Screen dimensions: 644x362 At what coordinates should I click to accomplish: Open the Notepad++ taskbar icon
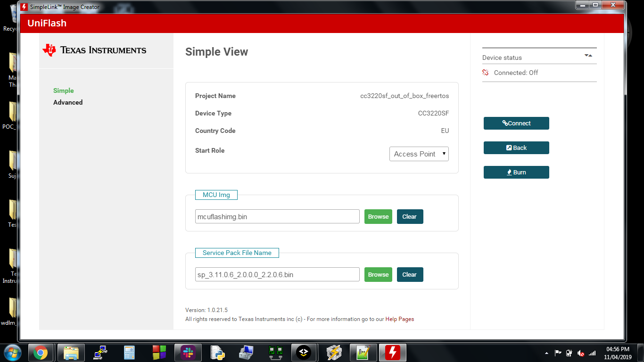click(363, 353)
